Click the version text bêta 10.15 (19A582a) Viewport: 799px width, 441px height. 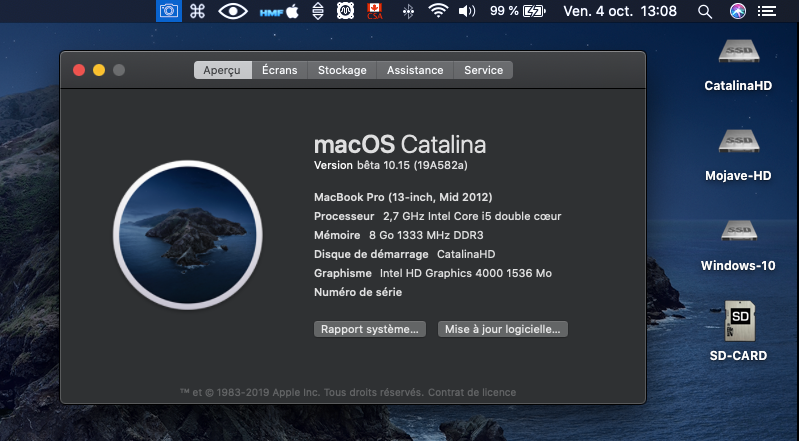coord(412,165)
